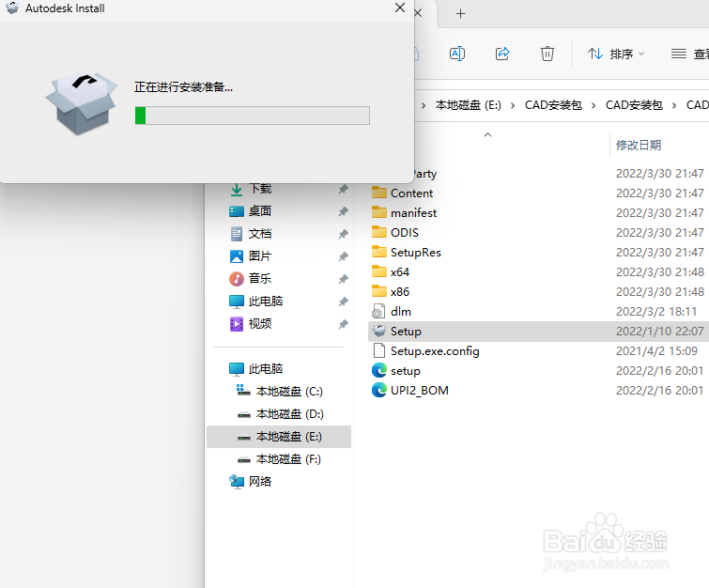Open 下载 in quick access

tap(260, 189)
